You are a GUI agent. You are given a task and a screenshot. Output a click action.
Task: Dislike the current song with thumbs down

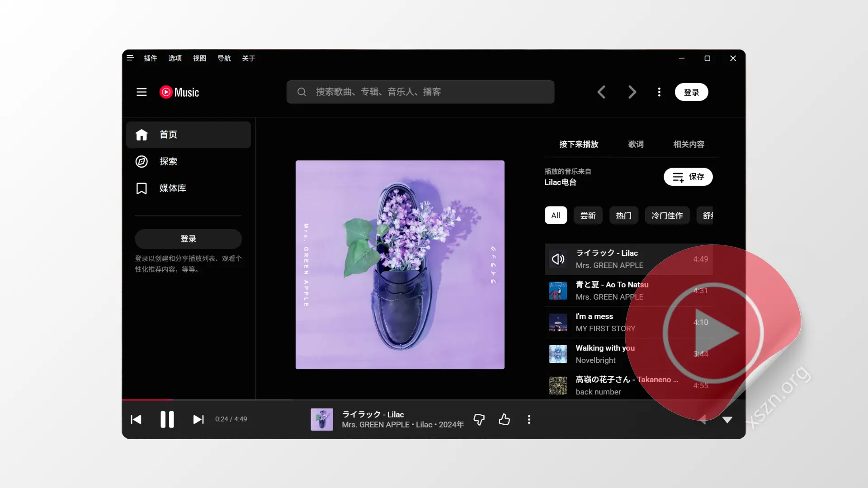click(x=479, y=419)
